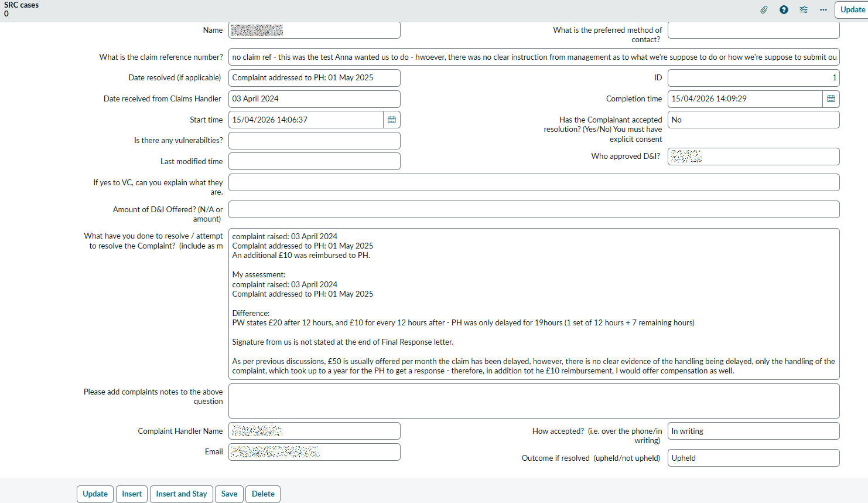Click the Insert button

pos(132,494)
